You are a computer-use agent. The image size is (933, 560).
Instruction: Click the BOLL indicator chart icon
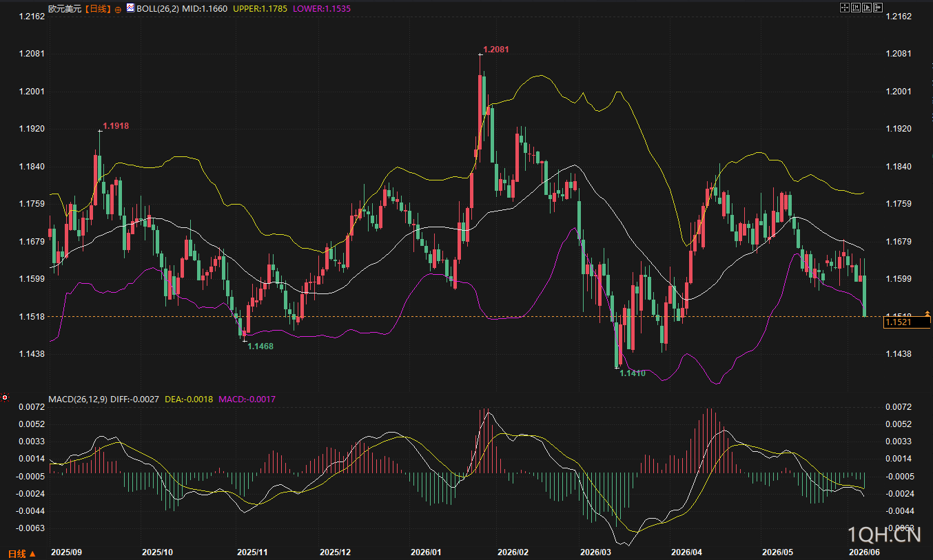pyautogui.click(x=130, y=9)
